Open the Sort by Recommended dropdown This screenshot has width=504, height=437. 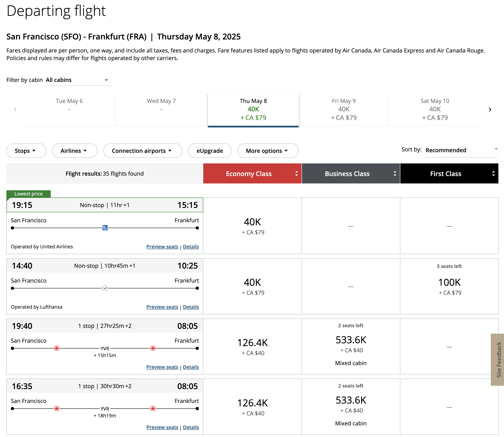point(461,150)
